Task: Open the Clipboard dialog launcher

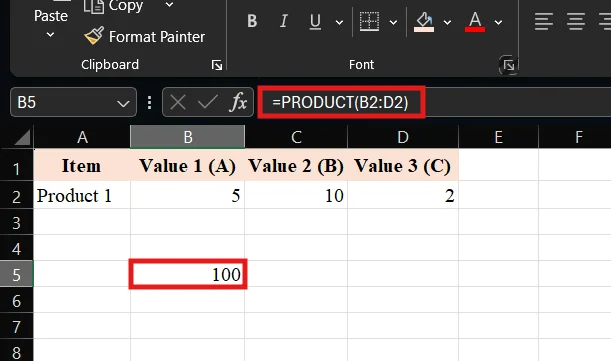Action: click(217, 65)
